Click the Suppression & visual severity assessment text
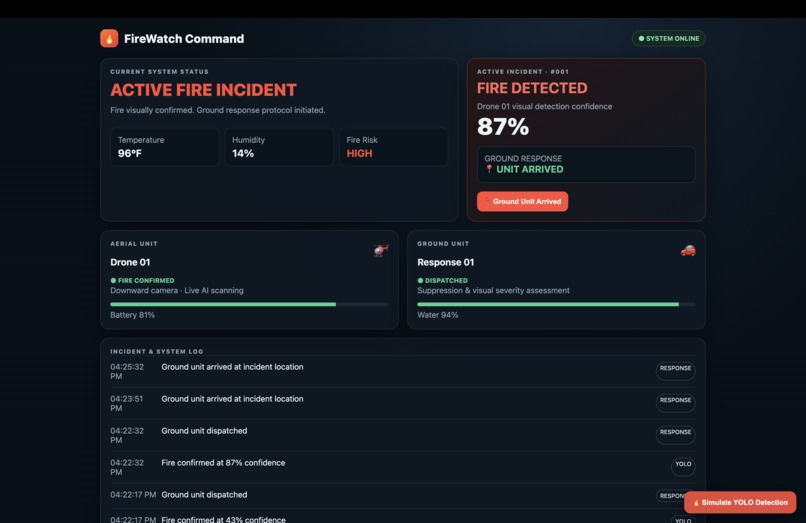 (493, 291)
